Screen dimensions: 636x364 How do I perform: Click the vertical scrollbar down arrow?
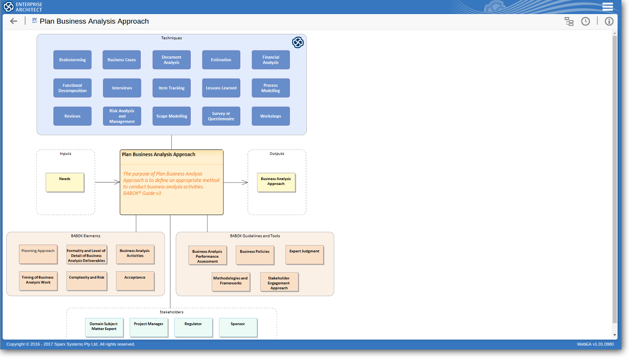615,335
